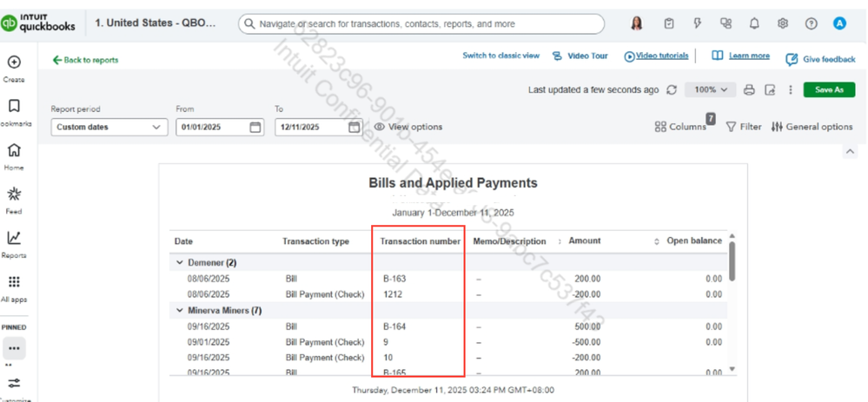868x402 pixels.
Task: Open the more options vertical dots
Action: (x=791, y=89)
